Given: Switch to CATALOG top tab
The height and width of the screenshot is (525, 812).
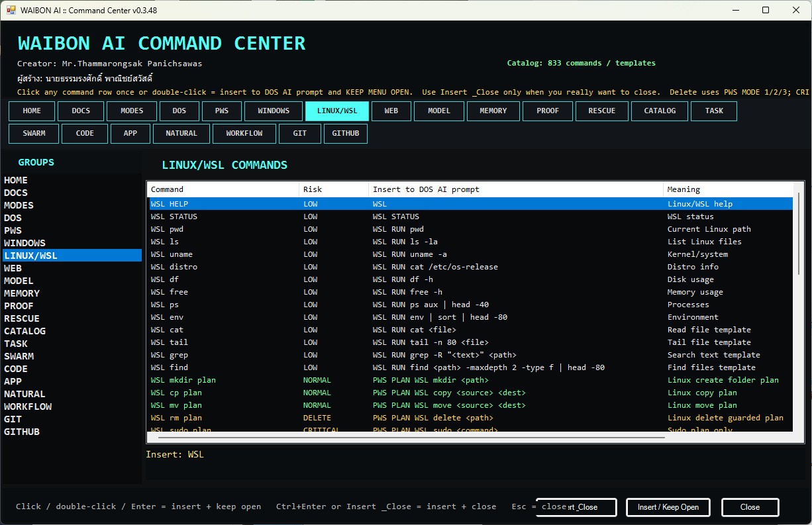Looking at the screenshot, I should 660,111.
